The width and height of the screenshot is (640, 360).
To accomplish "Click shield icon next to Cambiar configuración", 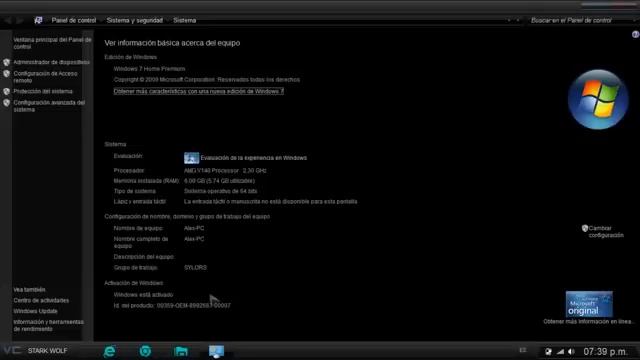I will 584,228.
